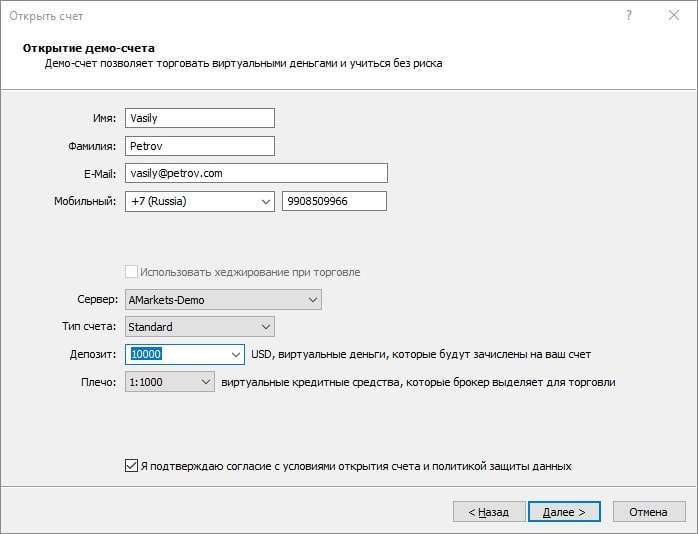Click into the Фамилия field with Petrov
The width and height of the screenshot is (698, 534).
coord(200,146)
